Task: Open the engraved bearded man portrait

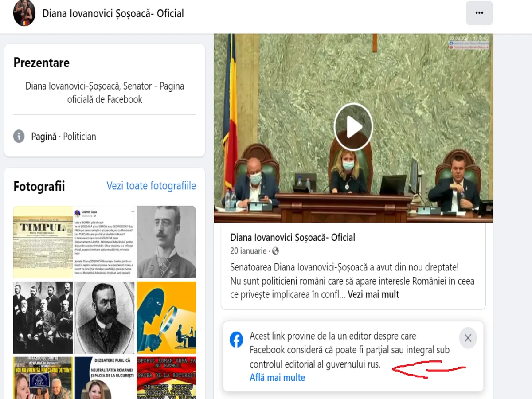Action: tap(104, 317)
